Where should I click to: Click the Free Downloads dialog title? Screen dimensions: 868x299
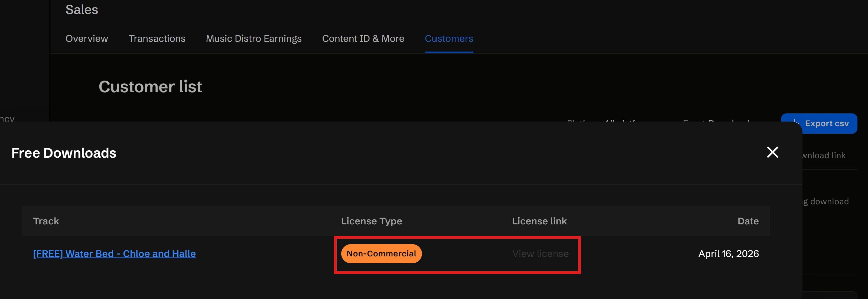64,153
